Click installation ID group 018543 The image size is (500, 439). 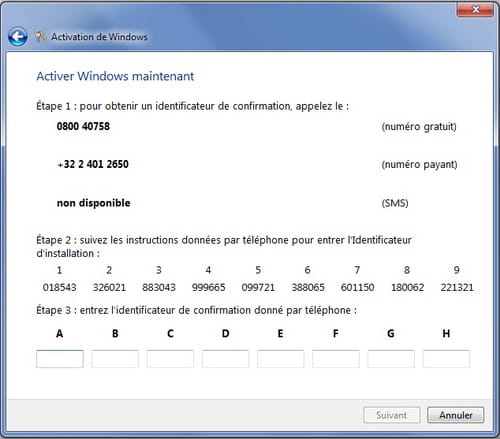[x=59, y=287]
